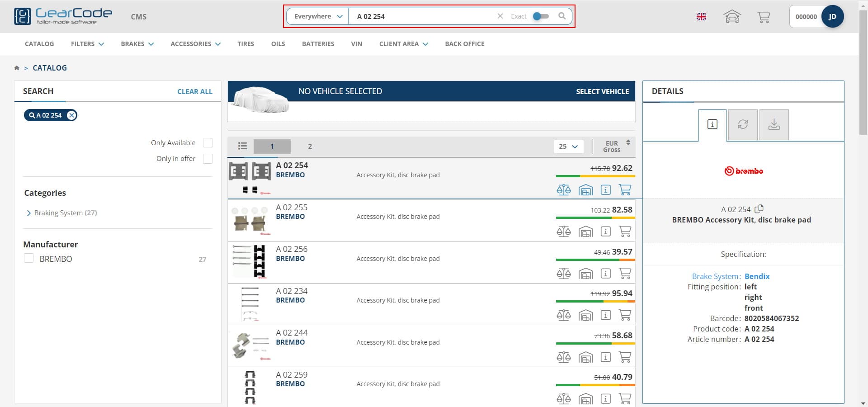This screenshot has width=868, height=407.
Task: Click the Brembo logo in details
Action: pyautogui.click(x=744, y=171)
